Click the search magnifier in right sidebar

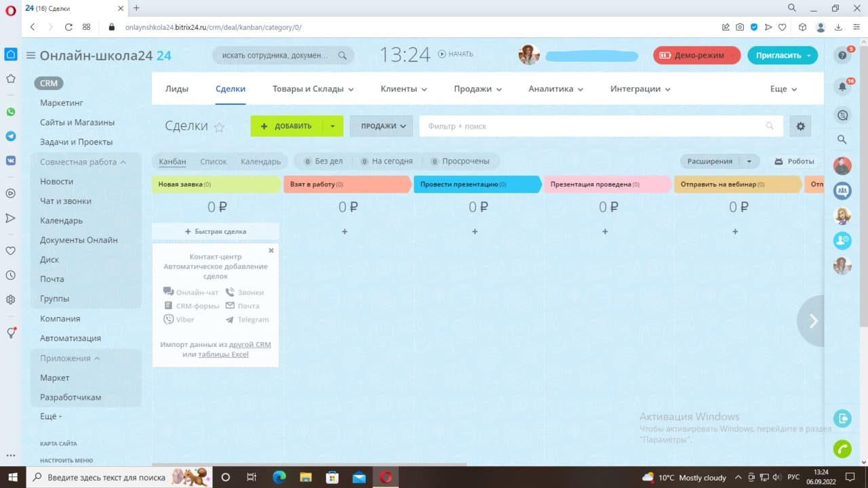(x=842, y=139)
